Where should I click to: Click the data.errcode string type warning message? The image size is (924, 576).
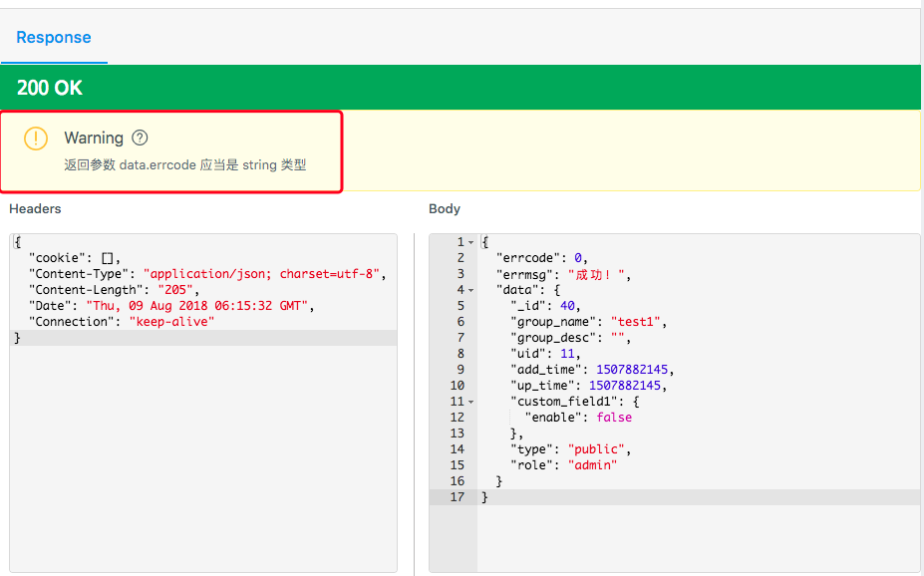pyautogui.click(x=185, y=165)
